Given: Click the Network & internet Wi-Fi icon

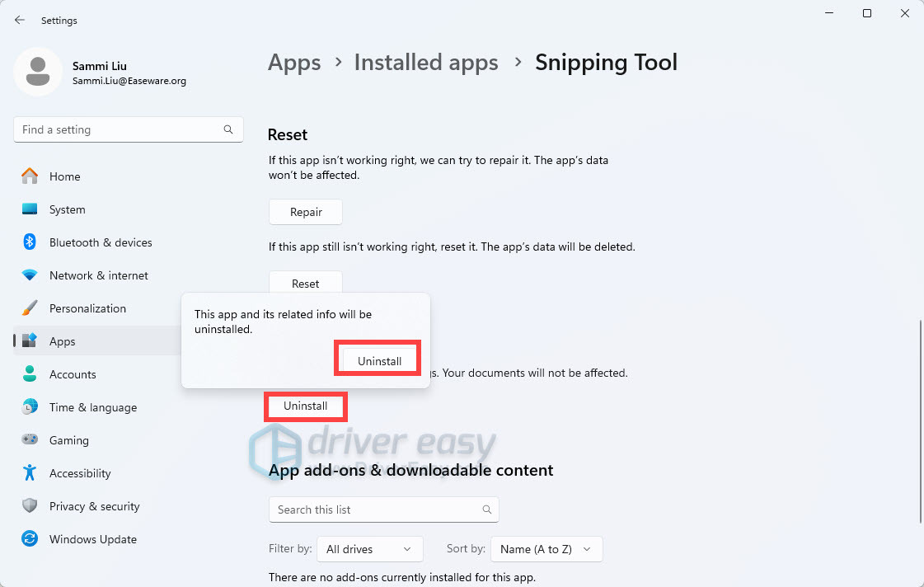Looking at the screenshot, I should (x=30, y=275).
